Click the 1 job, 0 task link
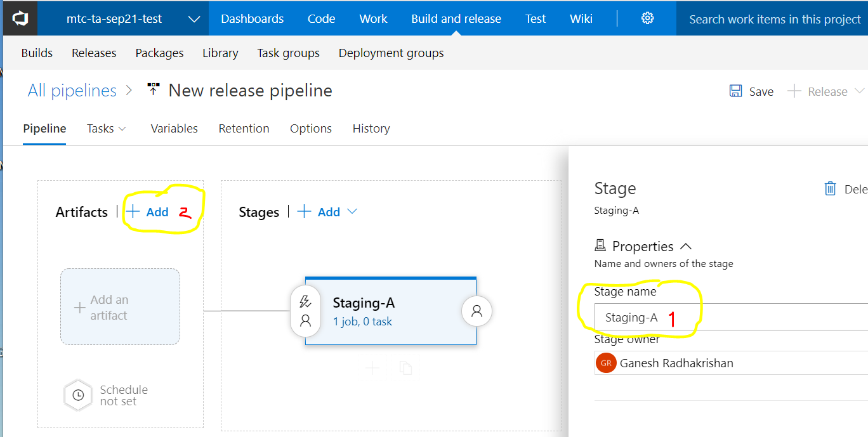The height and width of the screenshot is (437, 868). [362, 322]
